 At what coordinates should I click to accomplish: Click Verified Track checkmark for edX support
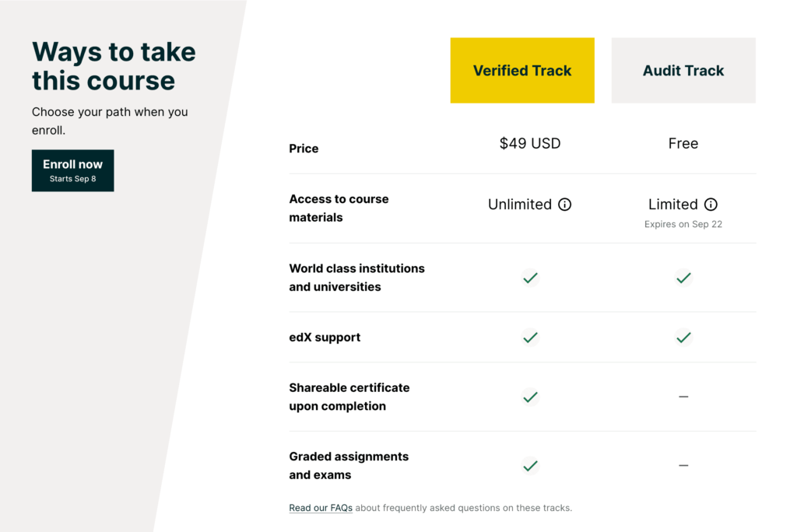coord(530,338)
